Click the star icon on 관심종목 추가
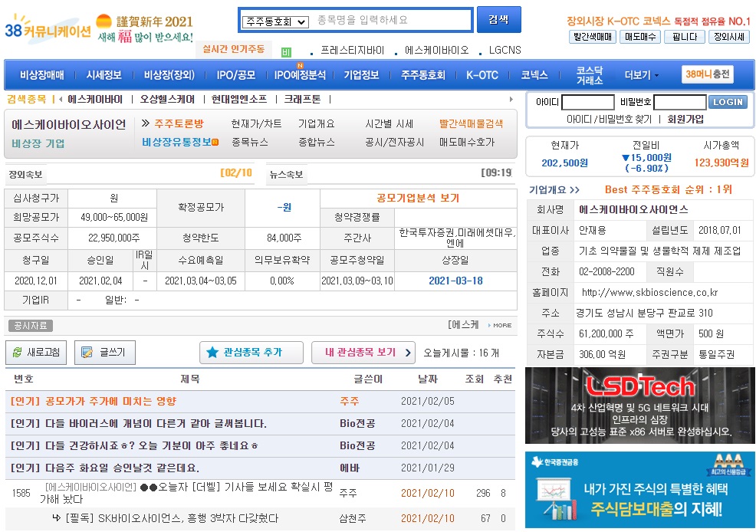The width and height of the screenshot is (756, 532). pos(212,353)
